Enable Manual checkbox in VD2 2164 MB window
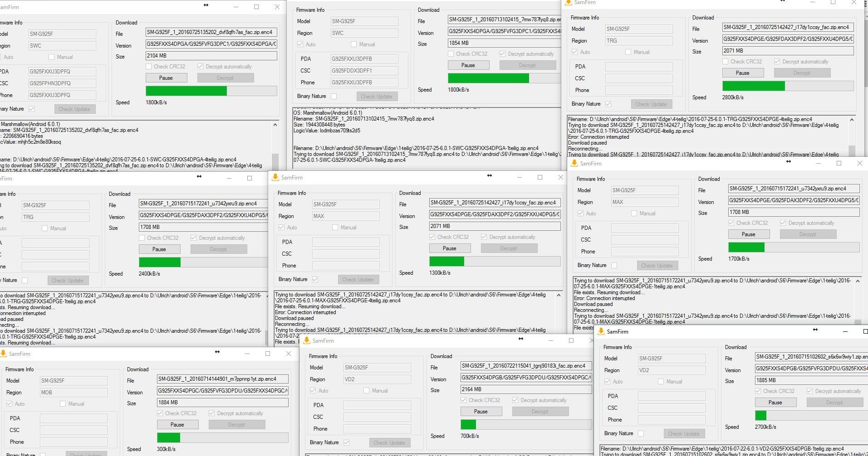The width and height of the screenshot is (868, 456). point(367,391)
